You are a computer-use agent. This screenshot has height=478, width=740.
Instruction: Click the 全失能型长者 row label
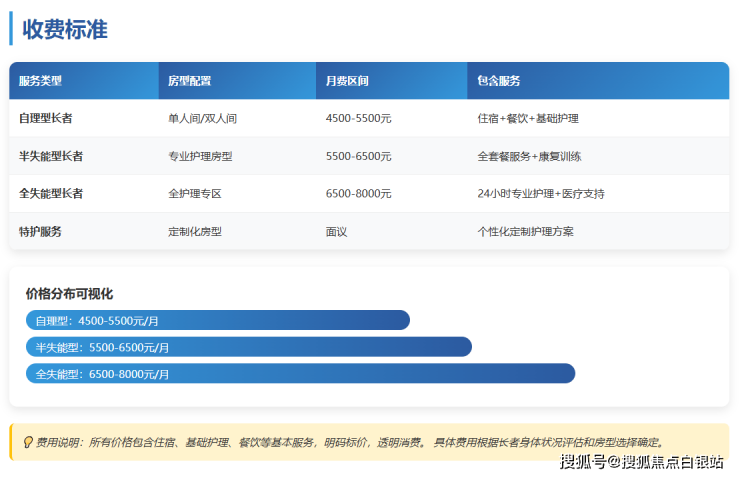51,193
